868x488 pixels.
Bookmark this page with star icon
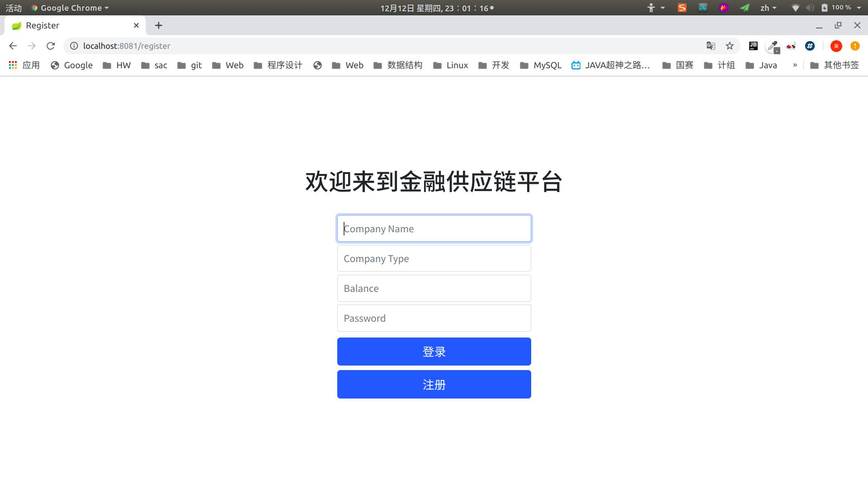point(730,46)
